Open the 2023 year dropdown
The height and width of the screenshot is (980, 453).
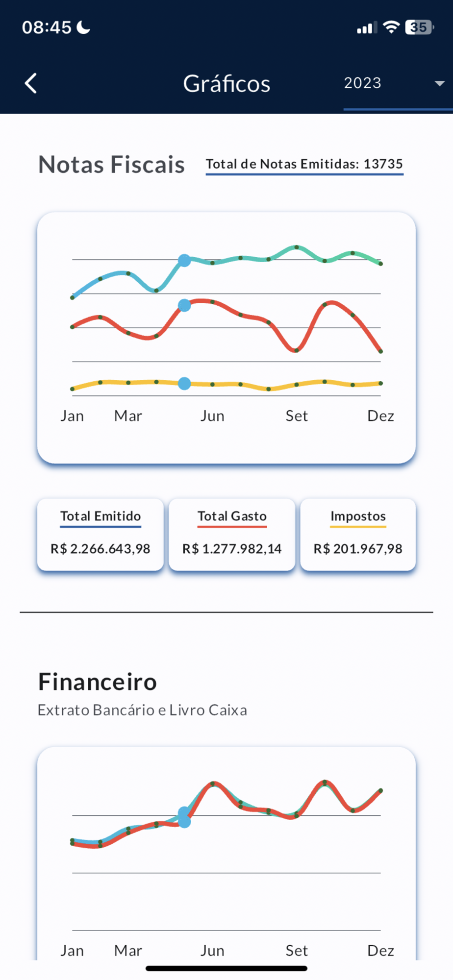(x=398, y=83)
